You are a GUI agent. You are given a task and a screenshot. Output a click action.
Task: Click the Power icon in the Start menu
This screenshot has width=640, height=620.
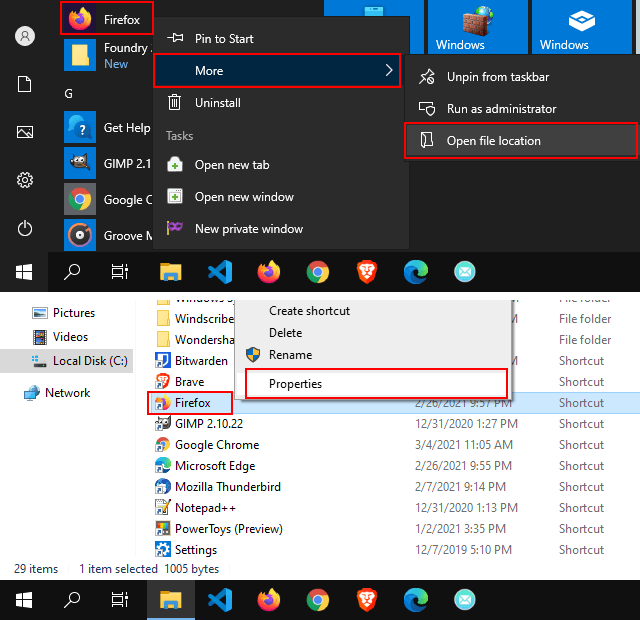tap(25, 228)
